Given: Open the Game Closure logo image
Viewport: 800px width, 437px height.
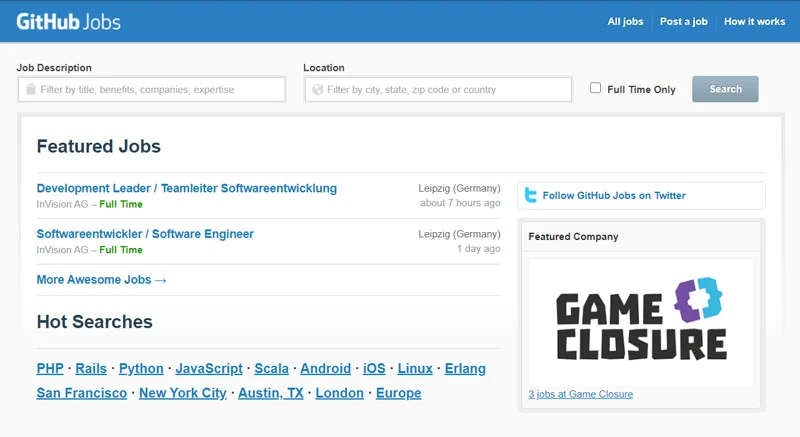Looking at the screenshot, I should coord(641,322).
